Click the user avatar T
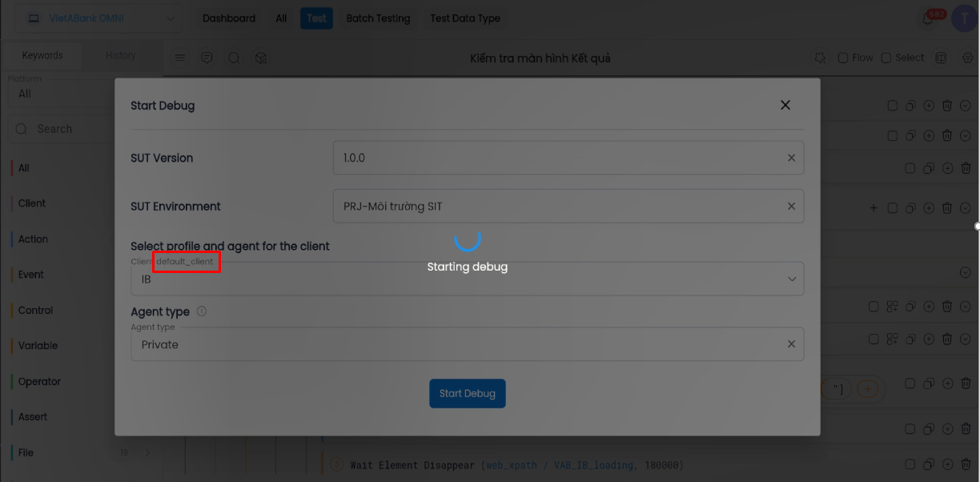The image size is (980, 482). coord(964,18)
